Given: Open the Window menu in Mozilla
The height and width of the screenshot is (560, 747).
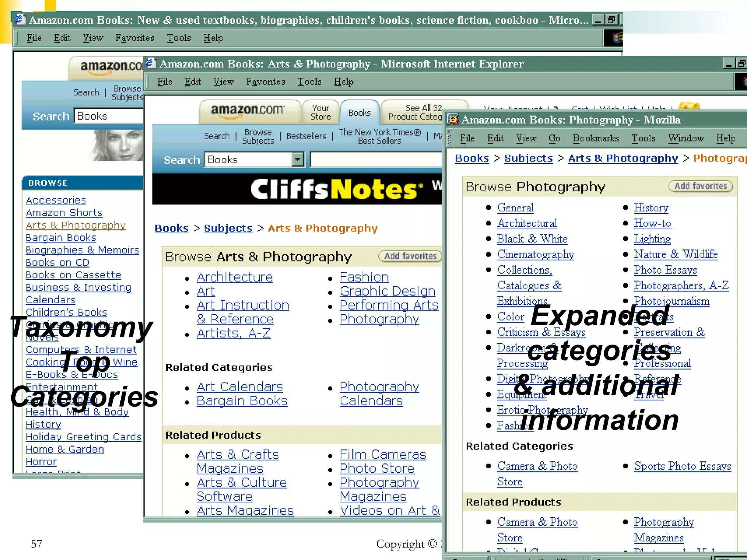Looking at the screenshot, I should [686, 138].
